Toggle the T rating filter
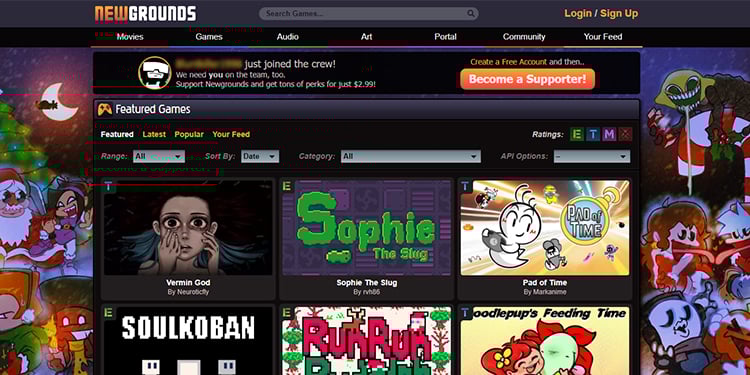Screen dimensions: 750x375 593,134
